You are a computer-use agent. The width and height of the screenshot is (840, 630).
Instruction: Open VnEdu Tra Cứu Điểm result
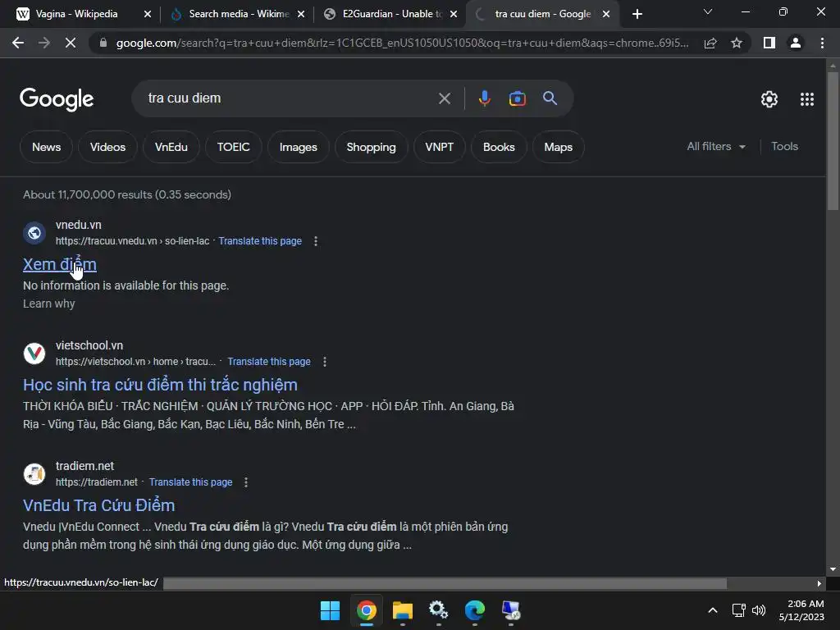(98, 505)
